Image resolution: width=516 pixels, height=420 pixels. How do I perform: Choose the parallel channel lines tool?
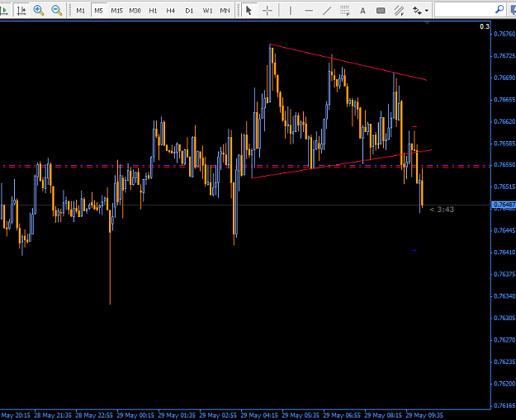click(399, 11)
